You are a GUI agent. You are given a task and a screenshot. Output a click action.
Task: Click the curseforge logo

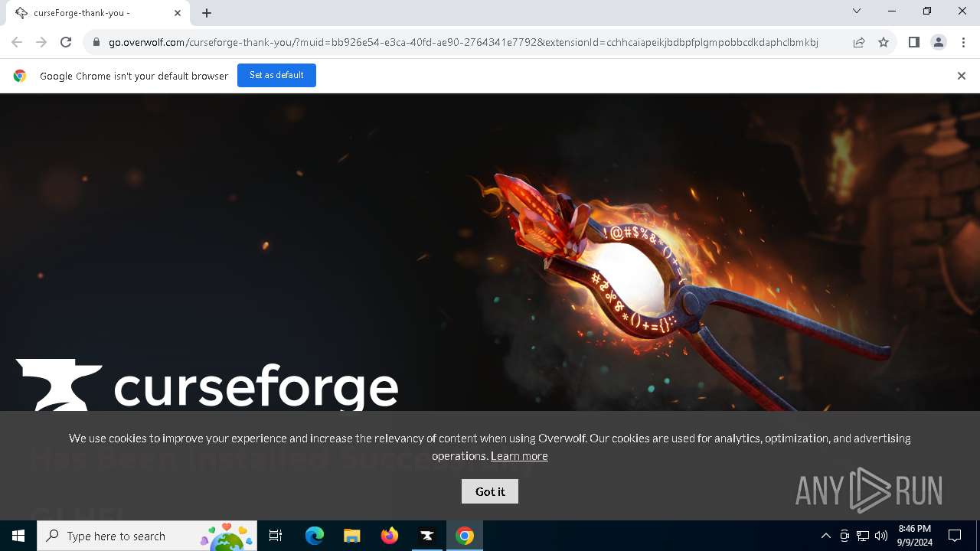[x=207, y=386]
